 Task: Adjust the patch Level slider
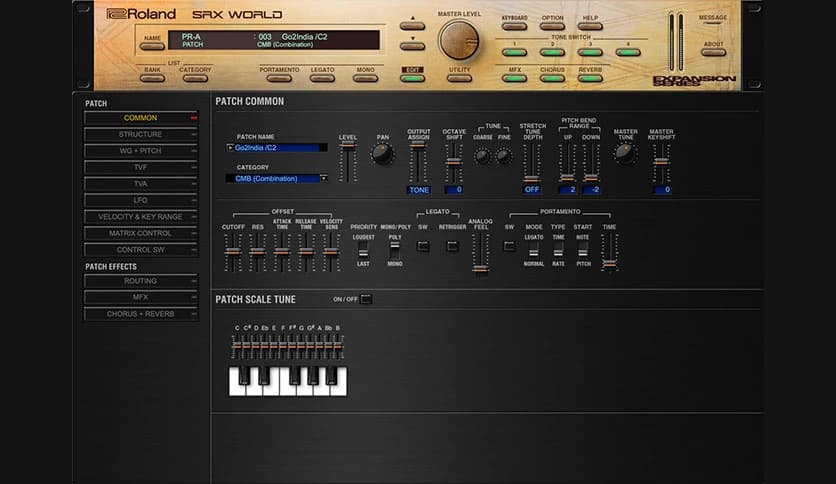coord(348,162)
